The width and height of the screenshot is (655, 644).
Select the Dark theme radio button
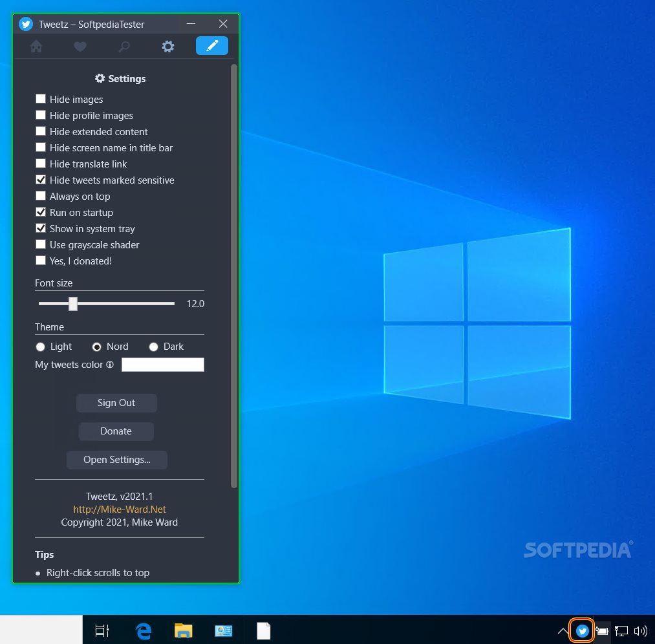[153, 347]
